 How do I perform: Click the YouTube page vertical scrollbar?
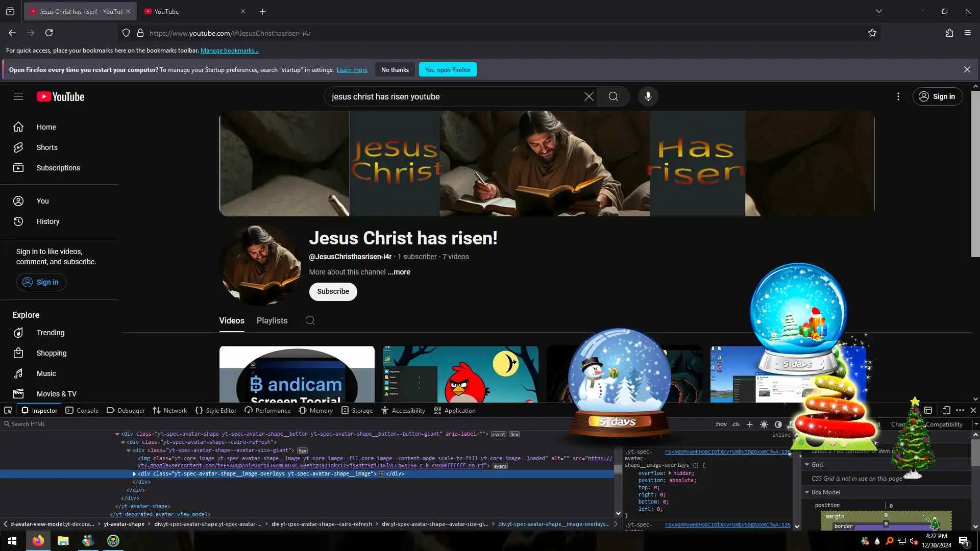pyautogui.click(x=975, y=173)
